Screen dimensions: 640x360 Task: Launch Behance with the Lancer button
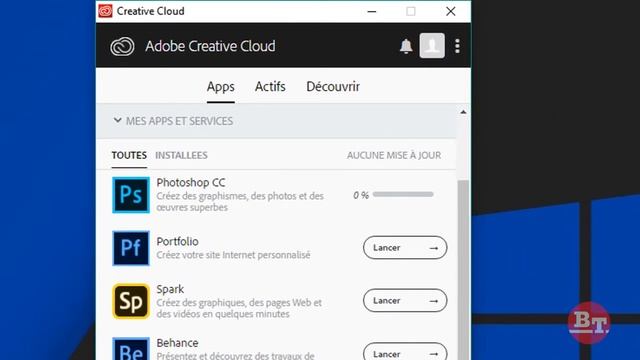click(405, 352)
